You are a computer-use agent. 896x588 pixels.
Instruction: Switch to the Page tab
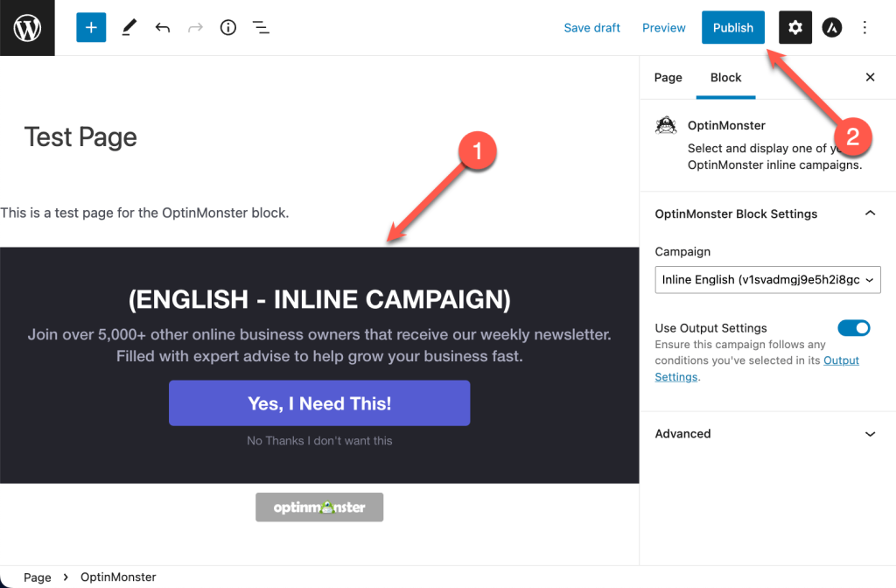click(668, 78)
